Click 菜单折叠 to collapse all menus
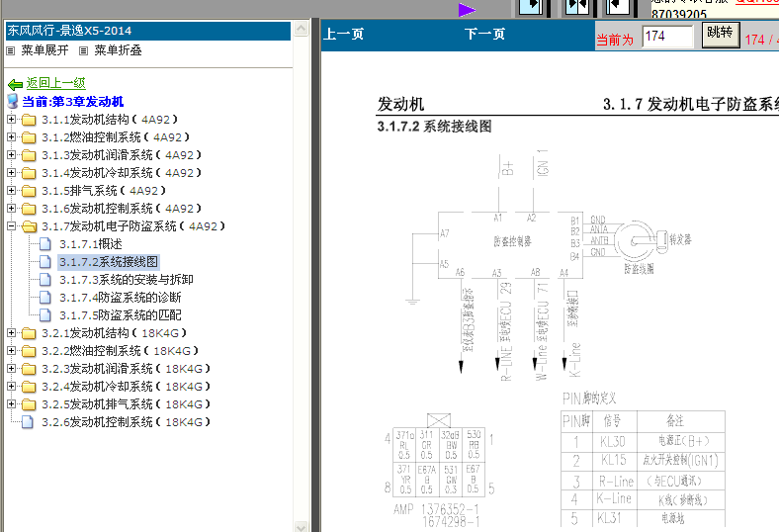Image resolution: width=779 pixels, height=532 pixels. (119, 50)
